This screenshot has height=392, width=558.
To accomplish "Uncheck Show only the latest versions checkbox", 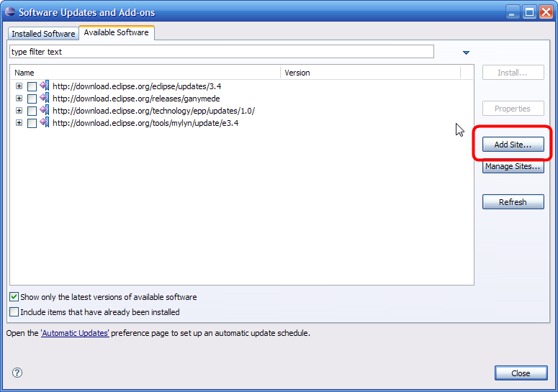I will tap(14, 297).
